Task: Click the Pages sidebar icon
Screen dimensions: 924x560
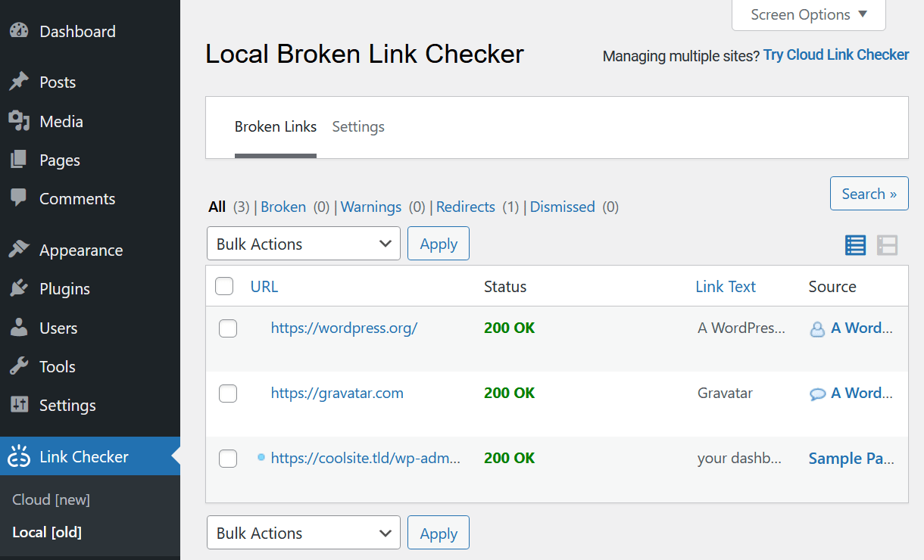Action: click(x=19, y=160)
